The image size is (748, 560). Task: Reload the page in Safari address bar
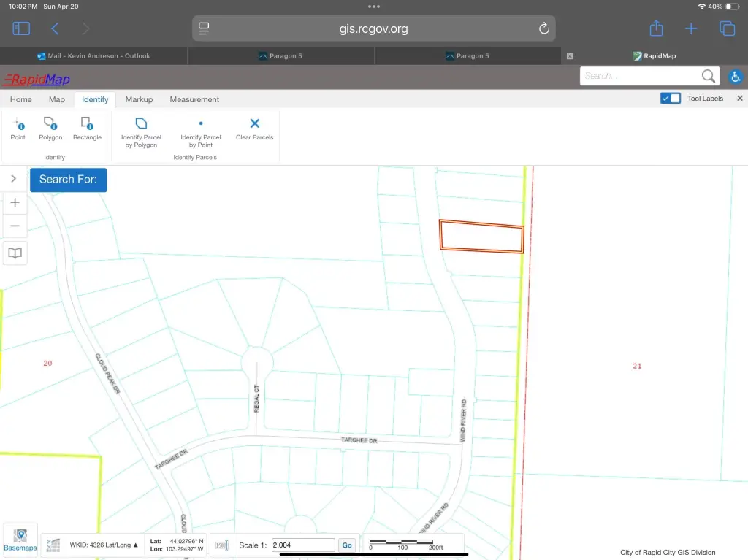coord(543,29)
